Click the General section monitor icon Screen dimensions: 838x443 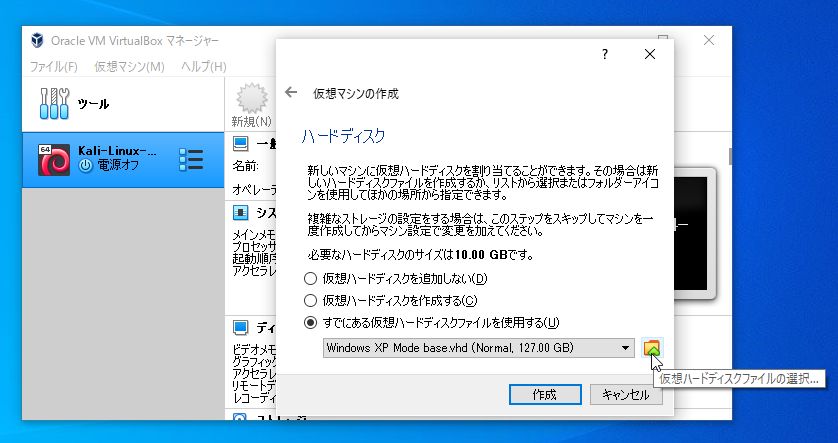click(240, 144)
